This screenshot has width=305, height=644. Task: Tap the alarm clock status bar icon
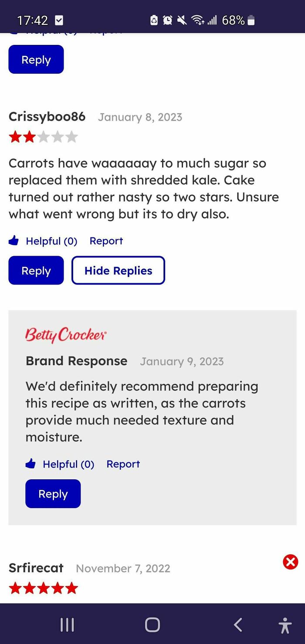pyautogui.click(x=167, y=20)
